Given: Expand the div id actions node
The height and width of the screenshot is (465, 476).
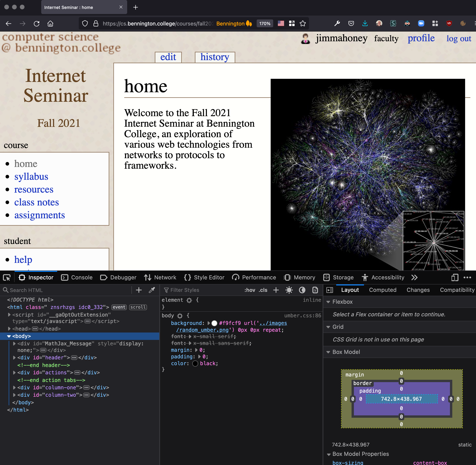Looking at the screenshot, I should click(14, 372).
